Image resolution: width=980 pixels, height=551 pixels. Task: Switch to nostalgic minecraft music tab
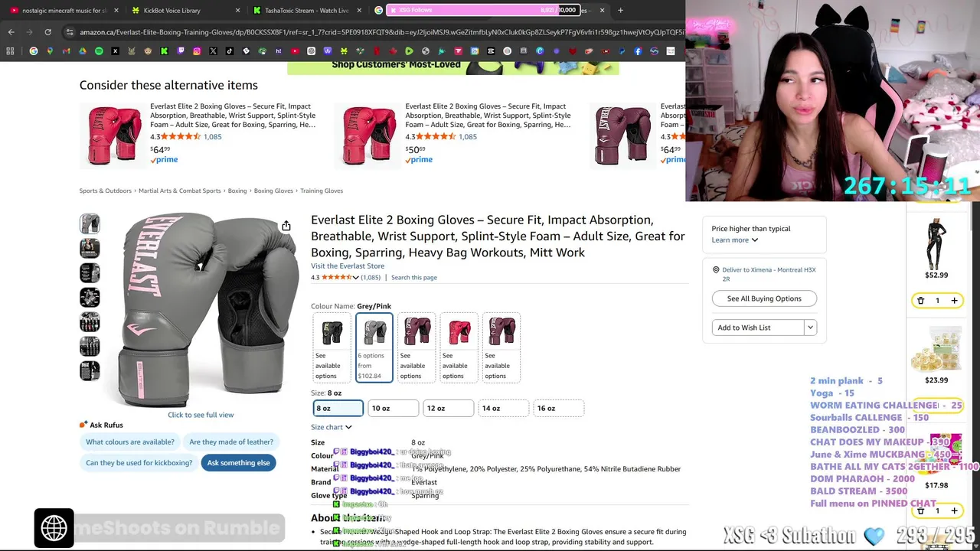[x=60, y=10]
